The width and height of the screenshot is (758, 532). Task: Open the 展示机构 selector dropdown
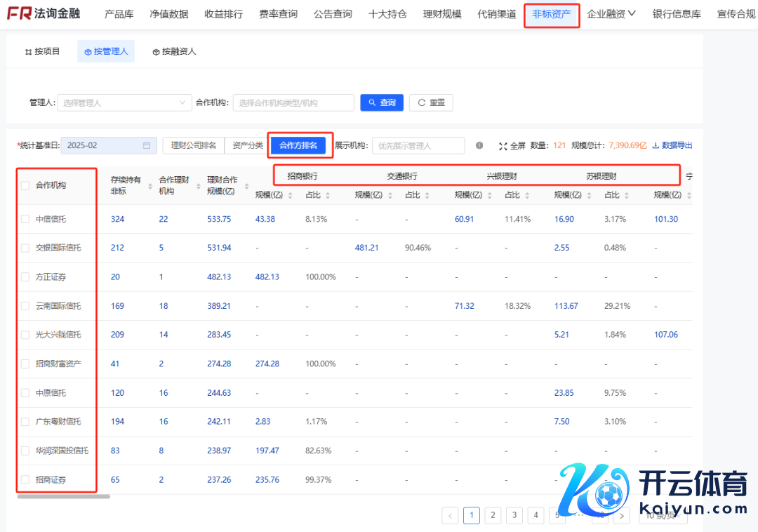418,146
